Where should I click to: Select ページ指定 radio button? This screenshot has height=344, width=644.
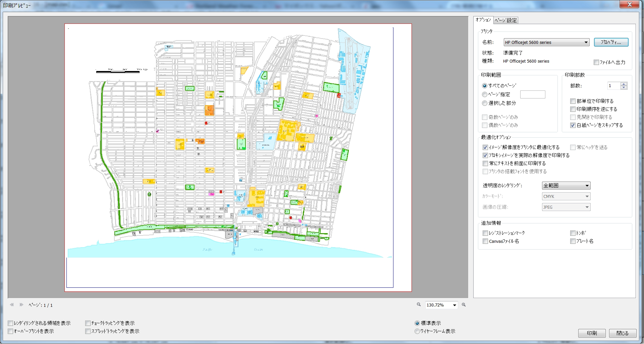484,94
